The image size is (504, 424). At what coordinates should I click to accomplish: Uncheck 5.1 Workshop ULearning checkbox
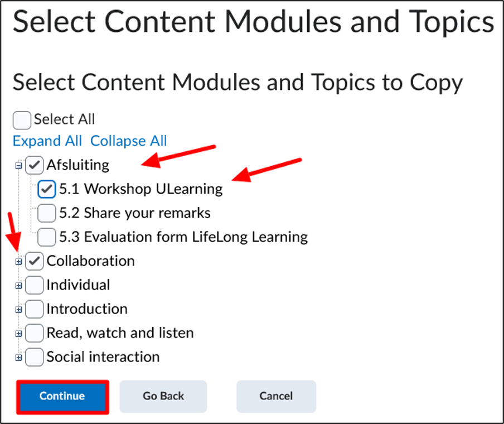pos(47,189)
